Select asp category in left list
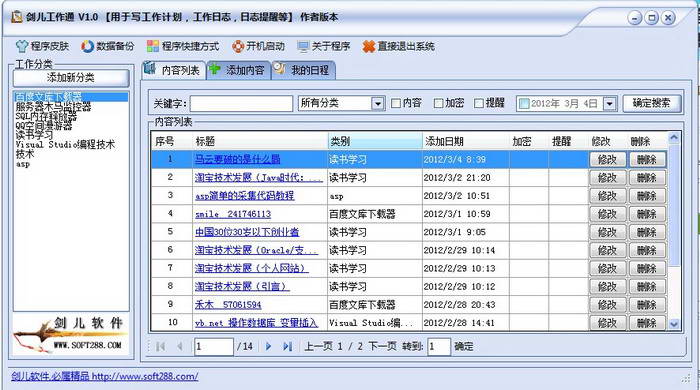This screenshot has height=390, width=700. [x=23, y=164]
